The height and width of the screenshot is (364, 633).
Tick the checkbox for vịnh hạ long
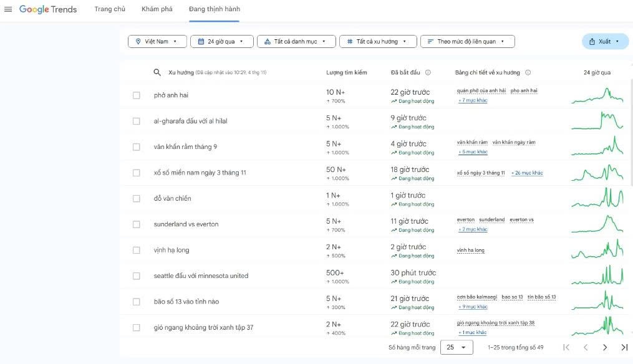click(x=137, y=250)
